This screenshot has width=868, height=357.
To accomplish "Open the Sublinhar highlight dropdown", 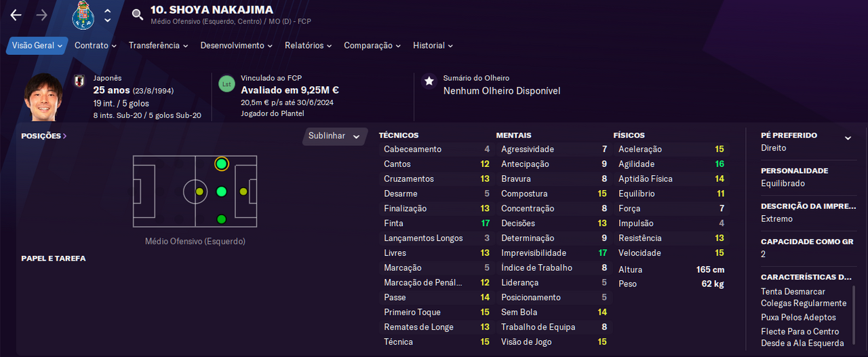I will click(334, 136).
